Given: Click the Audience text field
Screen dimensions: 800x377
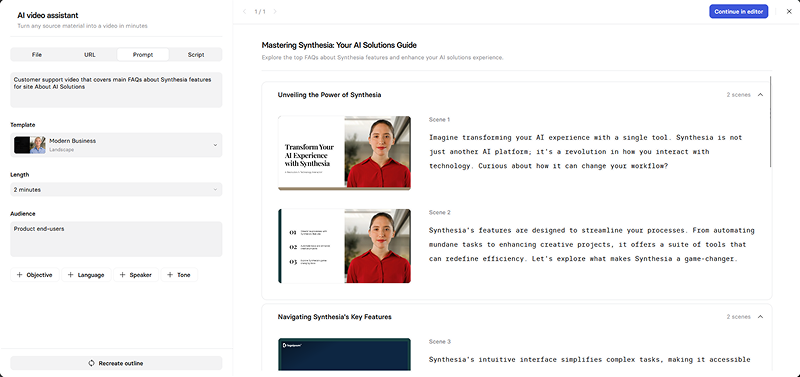Looking at the screenshot, I should tap(116, 239).
